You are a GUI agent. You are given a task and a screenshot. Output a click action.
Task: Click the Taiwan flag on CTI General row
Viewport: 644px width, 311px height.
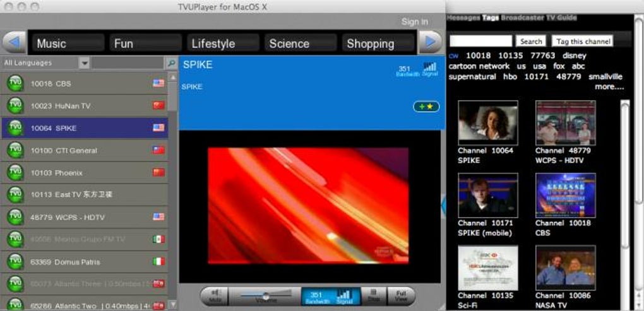[x=158, y=150]
